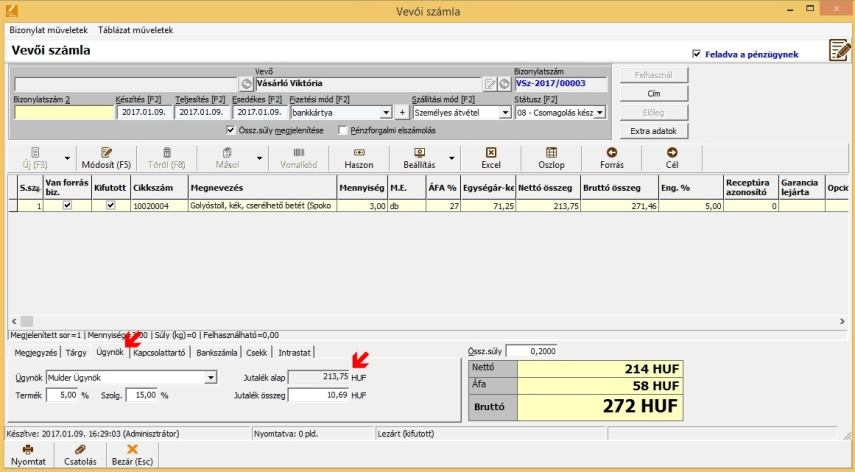Open the Státusz dropdown list
855x472 pixels.
[x=600, y=113]
